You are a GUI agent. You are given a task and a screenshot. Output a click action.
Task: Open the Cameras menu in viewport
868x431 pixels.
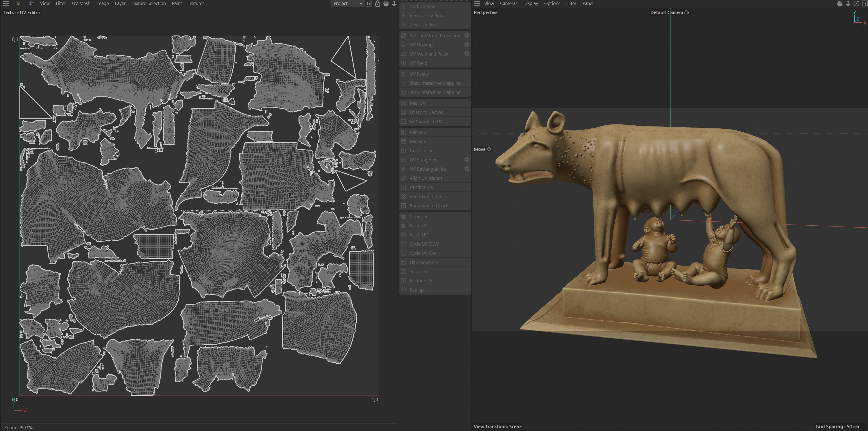click(508, 3)
